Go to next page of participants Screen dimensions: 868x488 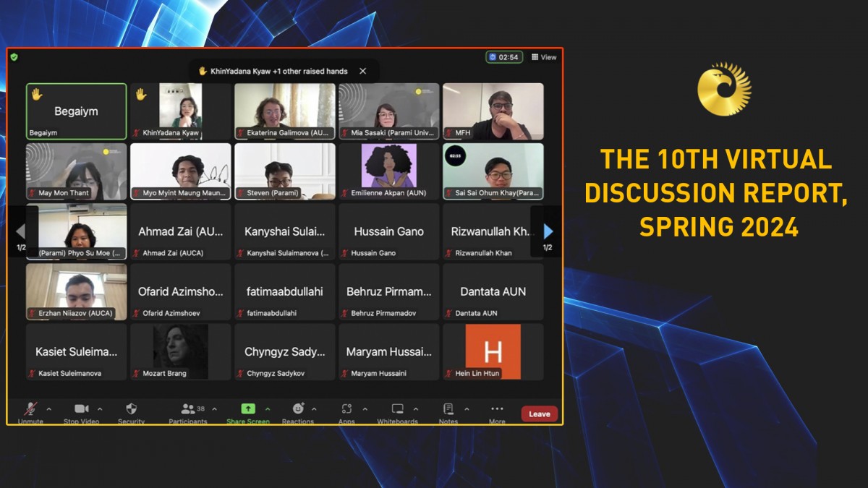tap(548, 231)
